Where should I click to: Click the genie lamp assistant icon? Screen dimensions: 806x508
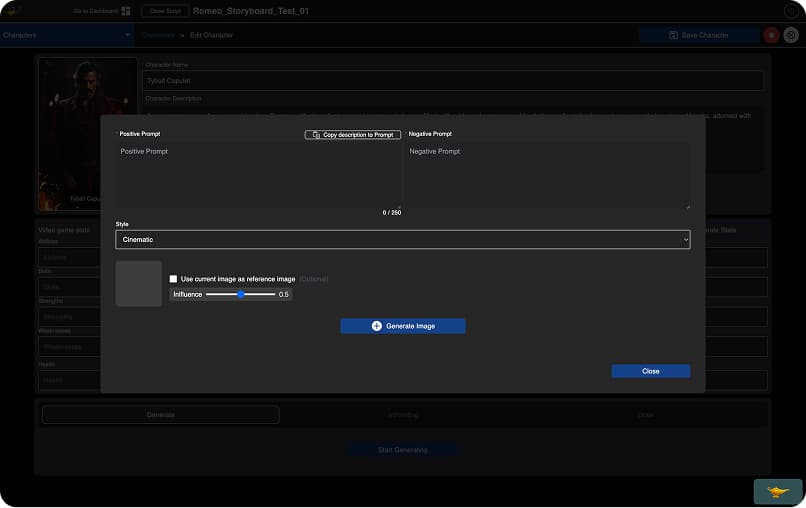[x=778, y=492]
